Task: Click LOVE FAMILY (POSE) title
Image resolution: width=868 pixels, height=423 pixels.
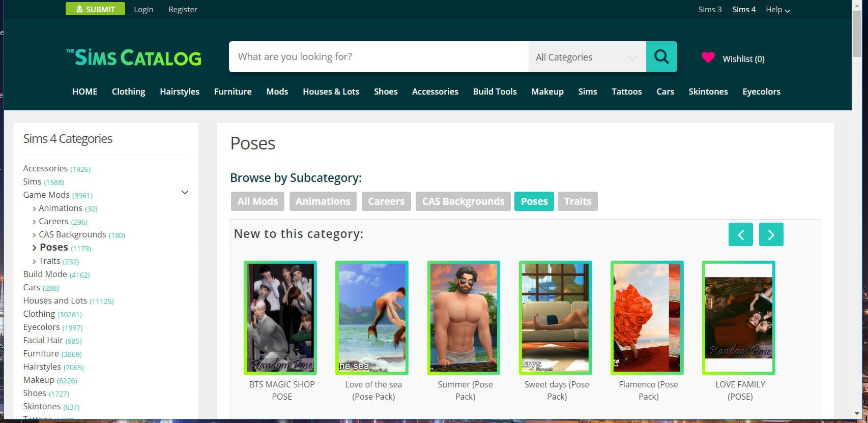Action: click(x=740, y=390)
